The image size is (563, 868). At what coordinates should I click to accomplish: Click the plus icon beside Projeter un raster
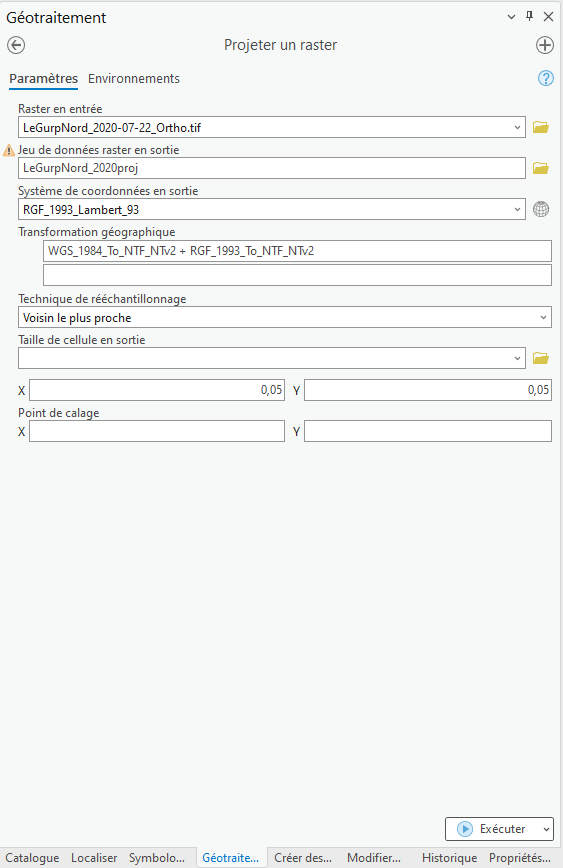pos(545,45)
